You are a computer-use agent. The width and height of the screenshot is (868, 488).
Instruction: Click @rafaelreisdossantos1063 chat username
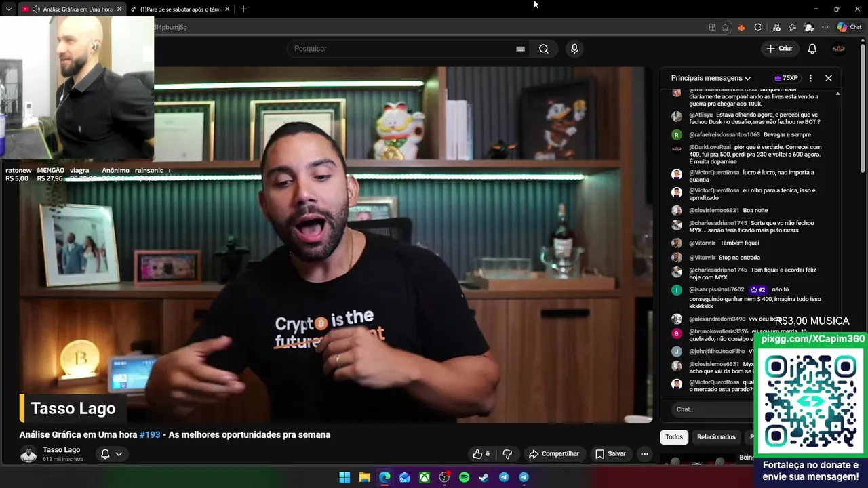coord(724,135)
